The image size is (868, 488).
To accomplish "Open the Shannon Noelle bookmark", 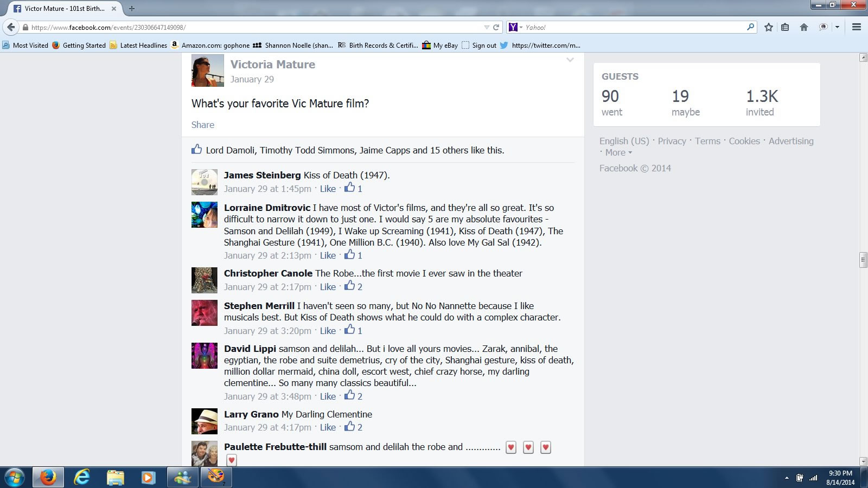I will [x=293, y=45].
